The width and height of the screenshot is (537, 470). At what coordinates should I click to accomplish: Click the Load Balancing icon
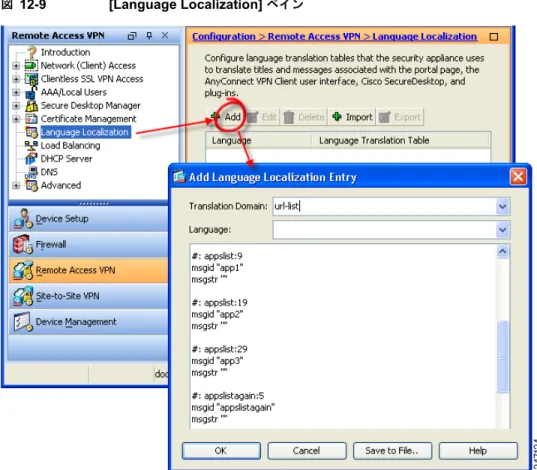pyautogui.click(x=31, y=146)
